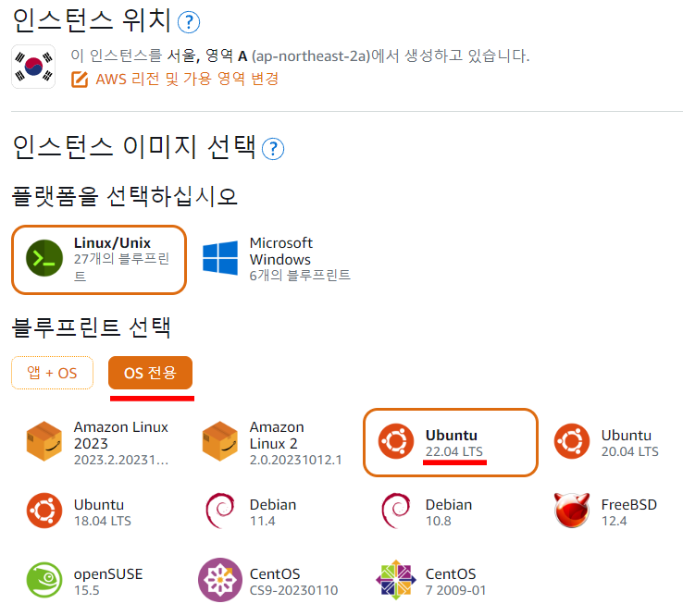Select the CentOS 7 2009-01 icon
The width and height of the screenshot is (683, 616).
coord(396,580)
